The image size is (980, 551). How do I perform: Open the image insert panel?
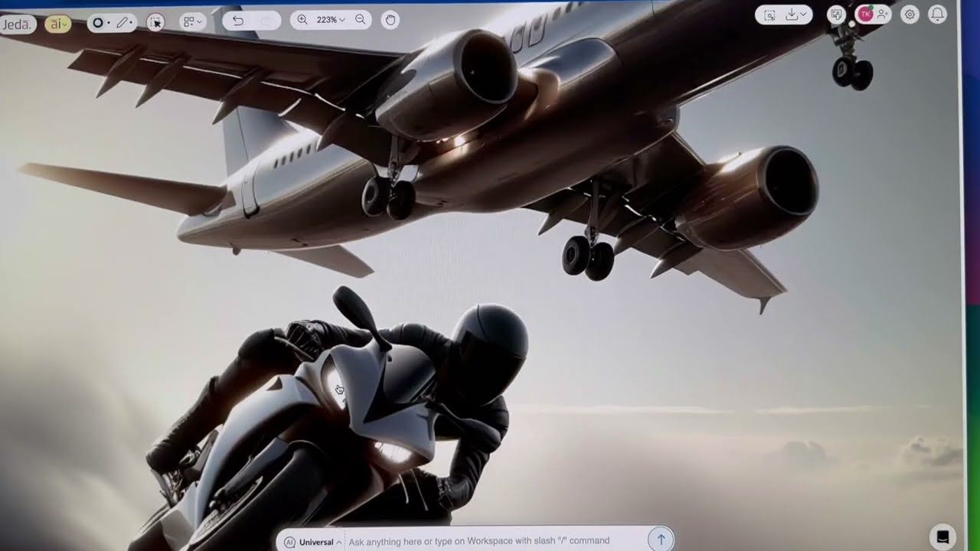point(835,15)
